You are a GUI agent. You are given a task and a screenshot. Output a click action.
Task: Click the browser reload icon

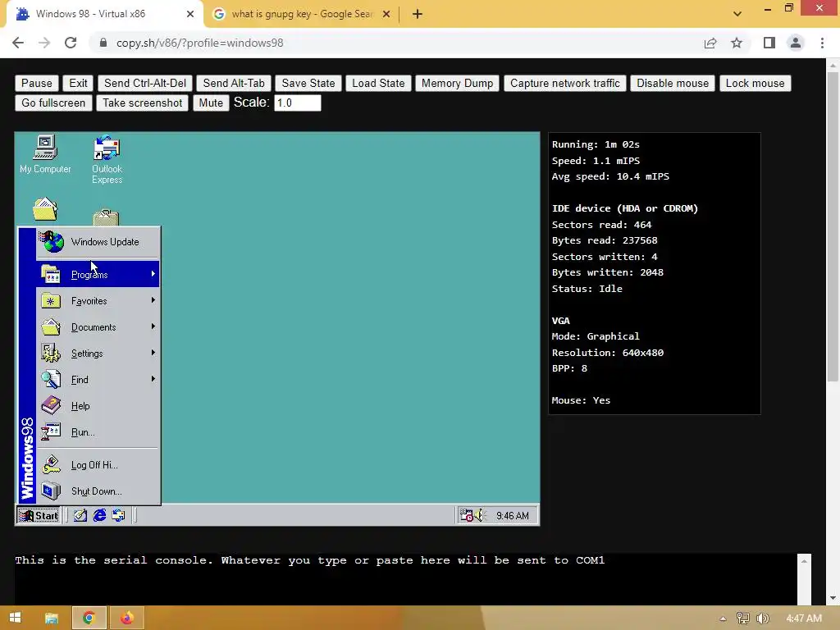(71, 43)
